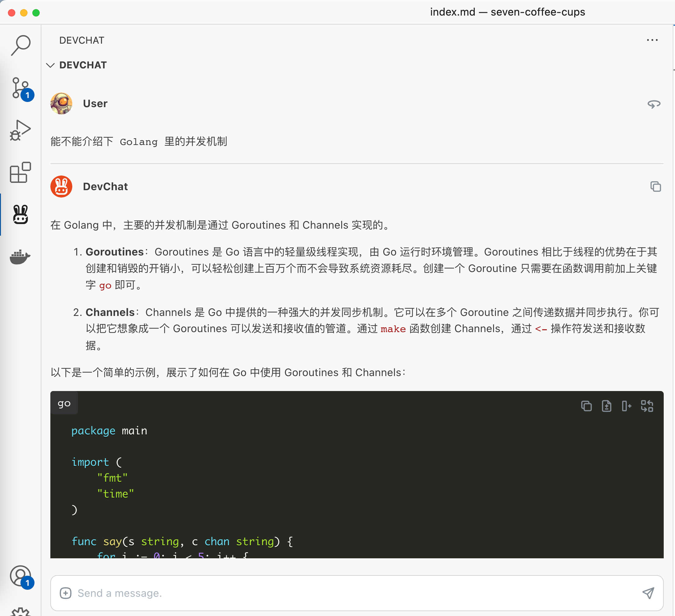675x616 pixels.
Task: Open the Docker extension in the sidebar
Action: click(x=21, y=257)
